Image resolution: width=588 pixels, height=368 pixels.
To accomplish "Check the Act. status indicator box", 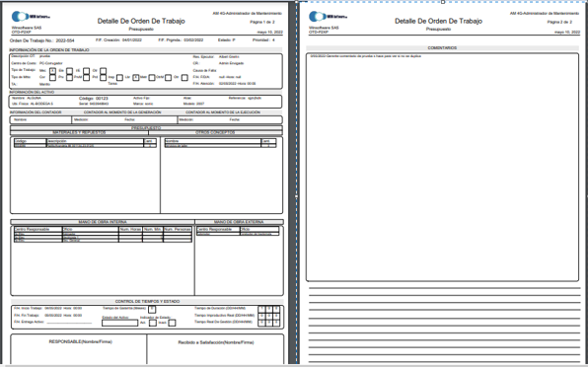I will point(153,323).
